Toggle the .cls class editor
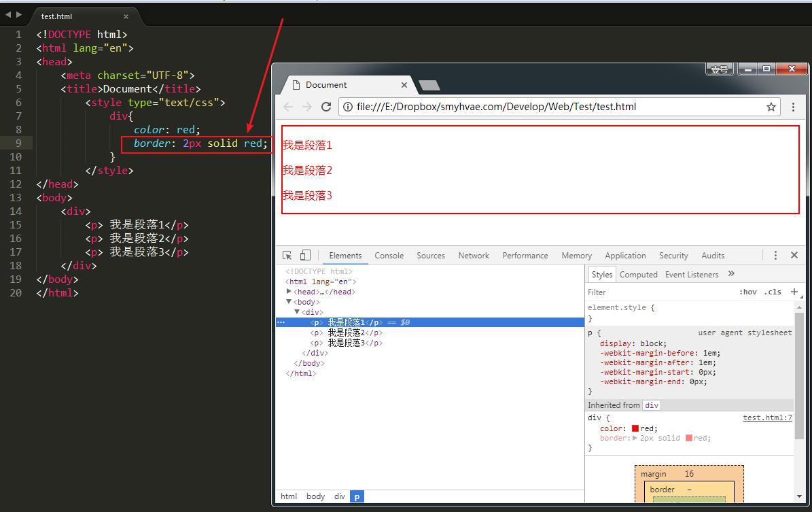 click(x=773, y=292)
